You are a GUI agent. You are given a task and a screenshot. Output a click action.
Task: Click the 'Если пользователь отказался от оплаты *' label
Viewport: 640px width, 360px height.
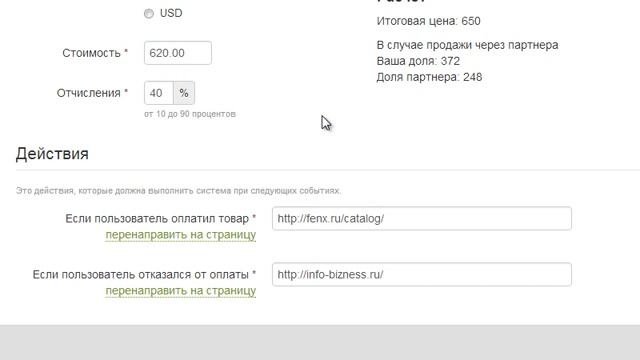(144, 275)
